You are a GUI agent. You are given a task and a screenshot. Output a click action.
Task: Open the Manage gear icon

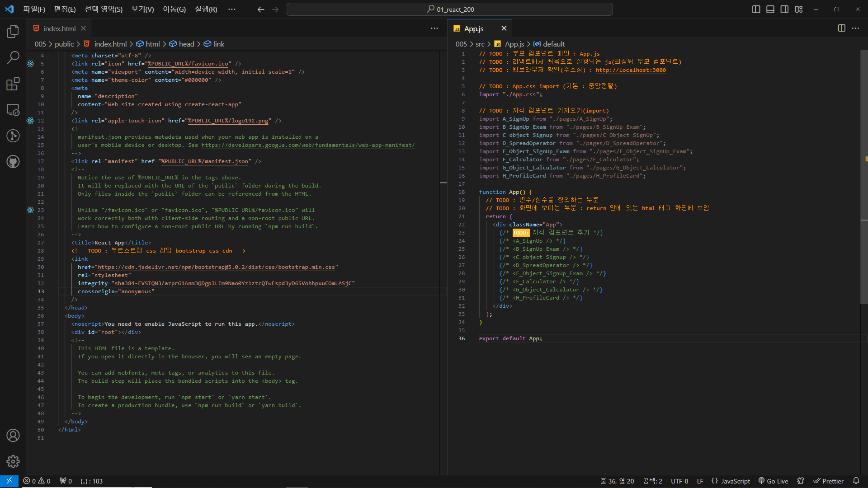[13, 461]
